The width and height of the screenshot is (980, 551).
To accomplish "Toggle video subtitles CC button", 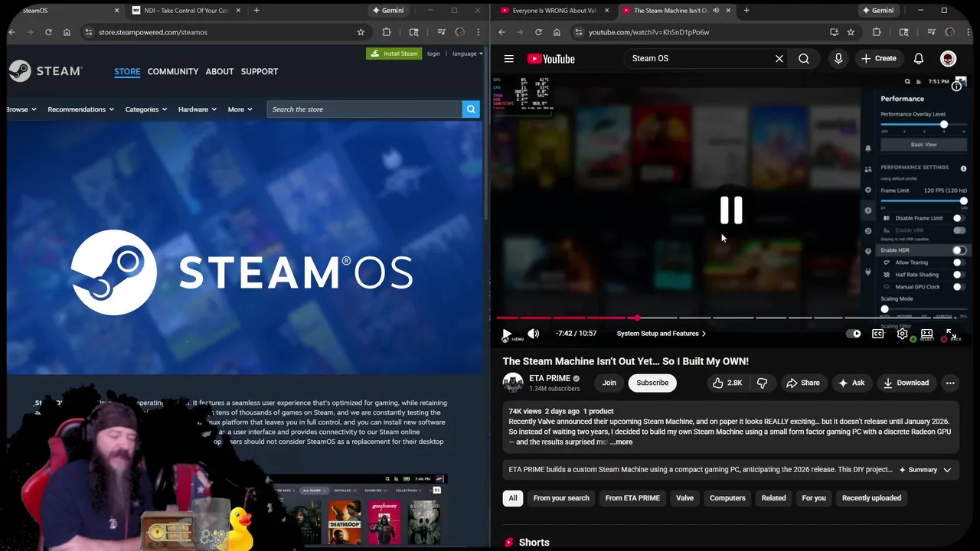I will point(878,334).
